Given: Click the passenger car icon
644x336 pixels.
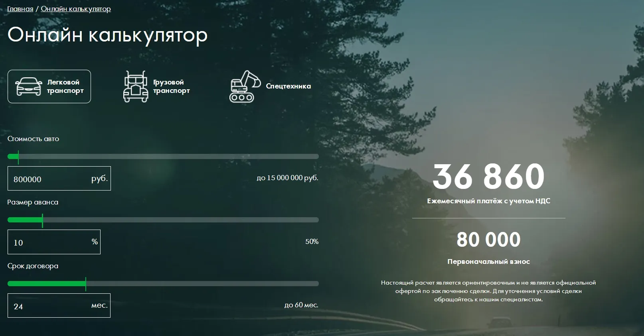Looking at the screenshot, I should pyautogui.click(x=28, y=86).
